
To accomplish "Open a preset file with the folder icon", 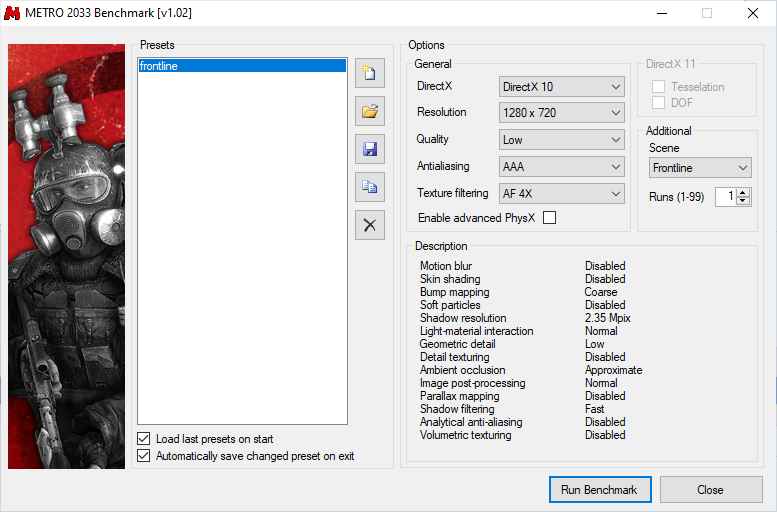I will coord(370,111).
